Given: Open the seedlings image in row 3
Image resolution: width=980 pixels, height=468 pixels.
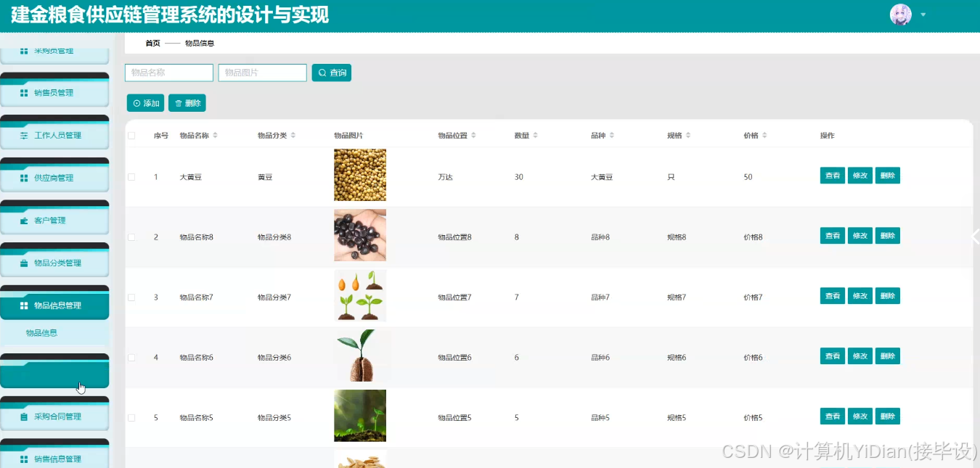Looking at the screenshot, I should pyautogui.click(x=360, y=295).
